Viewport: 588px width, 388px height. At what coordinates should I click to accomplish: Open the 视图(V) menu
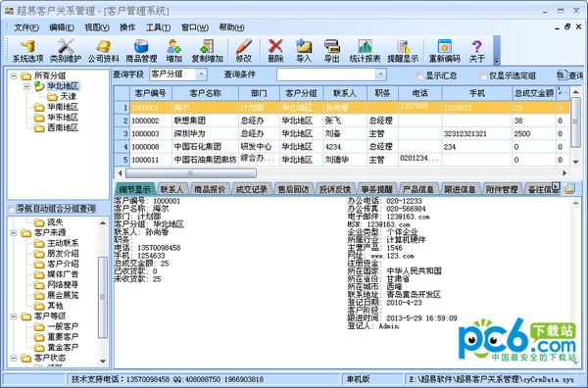click(x=96, y=27)
